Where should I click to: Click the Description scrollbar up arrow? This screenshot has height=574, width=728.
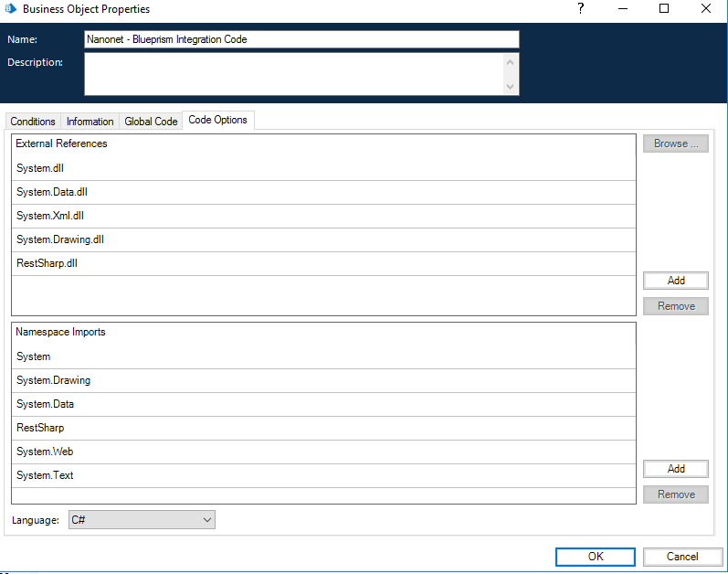[511, 62]
